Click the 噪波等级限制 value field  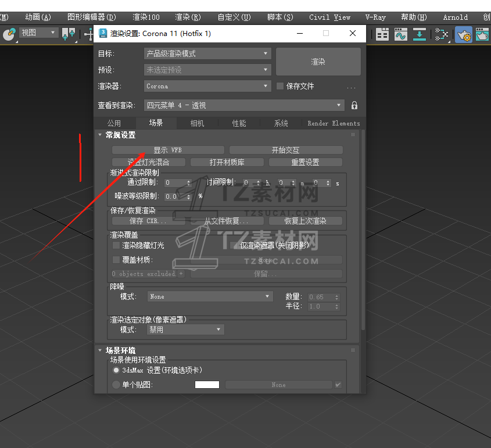175,196
